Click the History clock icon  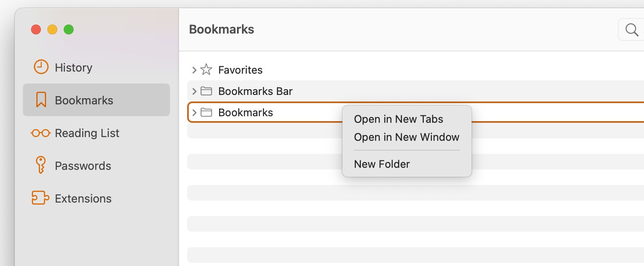(x=41, y=67)
